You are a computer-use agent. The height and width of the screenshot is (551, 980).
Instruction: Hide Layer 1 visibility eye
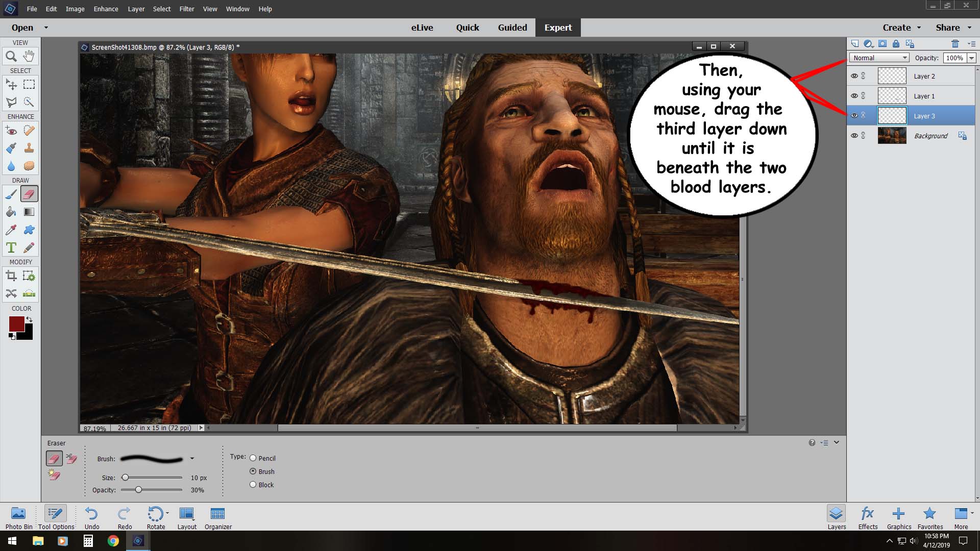[854, 96]
